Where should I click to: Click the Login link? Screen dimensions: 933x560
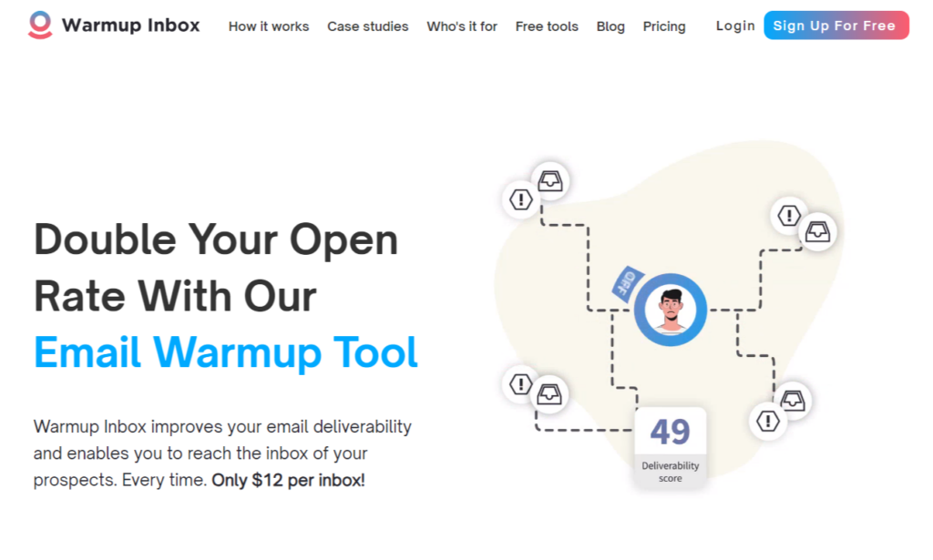[735, 25]
